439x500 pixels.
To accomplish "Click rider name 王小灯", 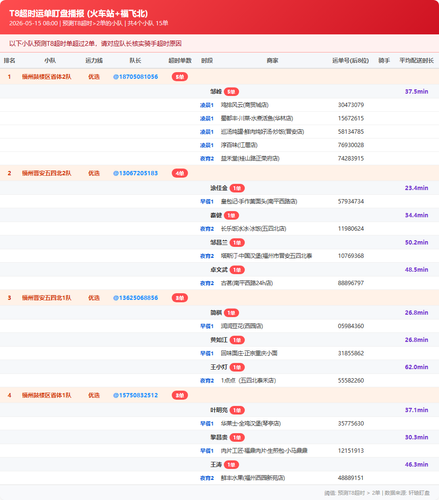I will [219, 367].
